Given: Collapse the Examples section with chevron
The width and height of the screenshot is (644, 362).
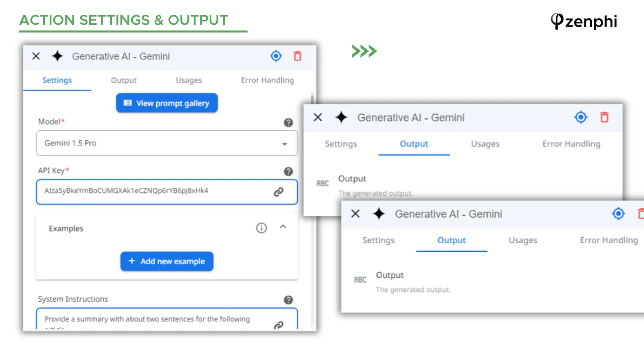Looking at the screenshot, I should 283,227.
